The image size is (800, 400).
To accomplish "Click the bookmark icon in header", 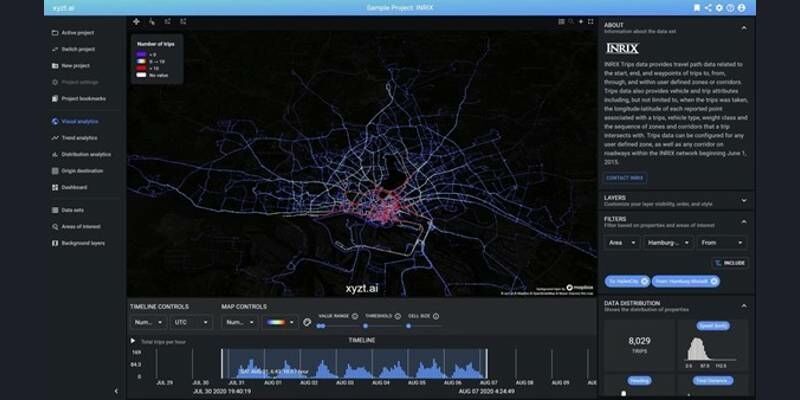I will [697, 8].
